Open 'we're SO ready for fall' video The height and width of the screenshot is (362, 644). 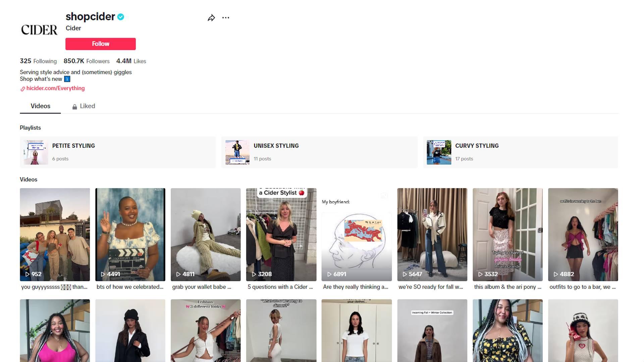(x=432, y=235)
